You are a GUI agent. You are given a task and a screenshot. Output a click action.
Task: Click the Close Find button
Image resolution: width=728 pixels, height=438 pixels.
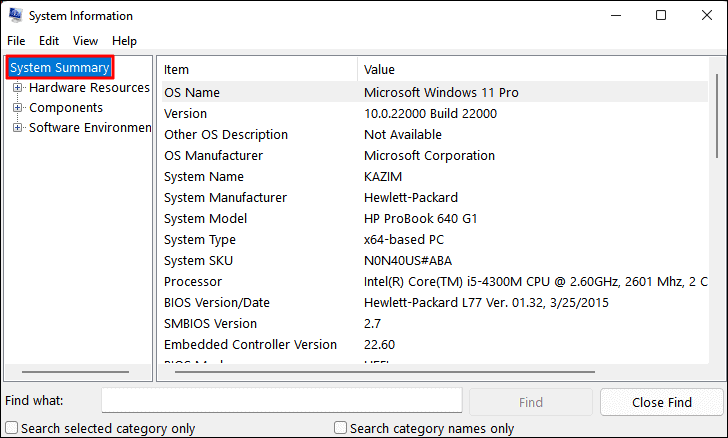[661, 402]
